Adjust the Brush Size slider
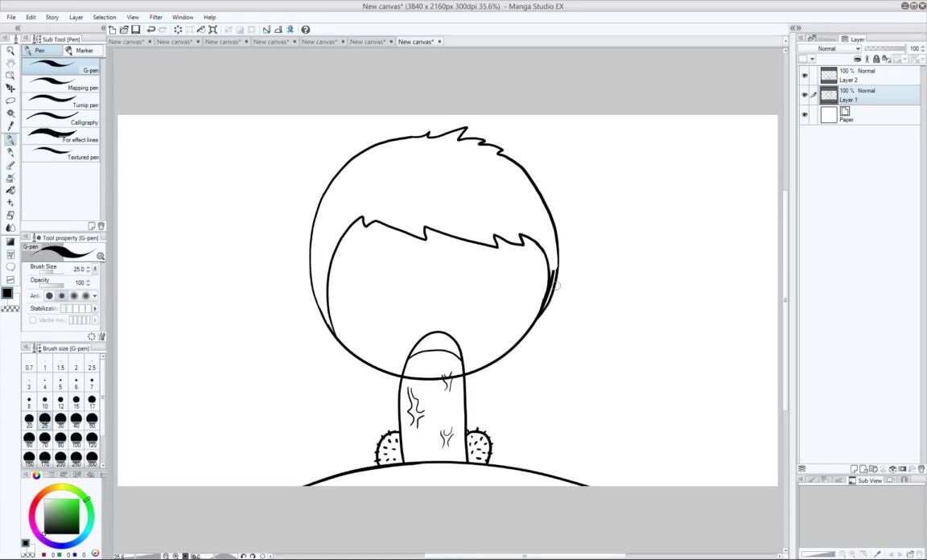The height and width of the screenshot is (560, 927). click(x=51, y=272)
